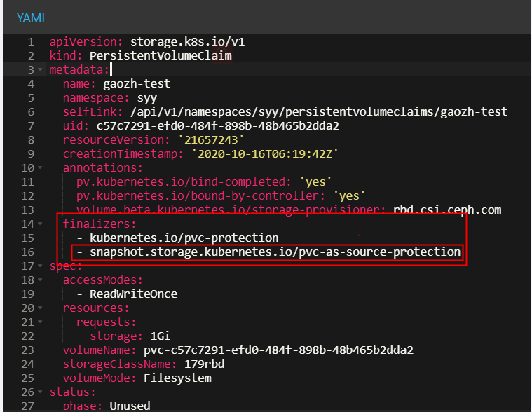Click the rbd.csi.ceph.com provisioner value
The image size is (532, 412).
coord(447,210)
